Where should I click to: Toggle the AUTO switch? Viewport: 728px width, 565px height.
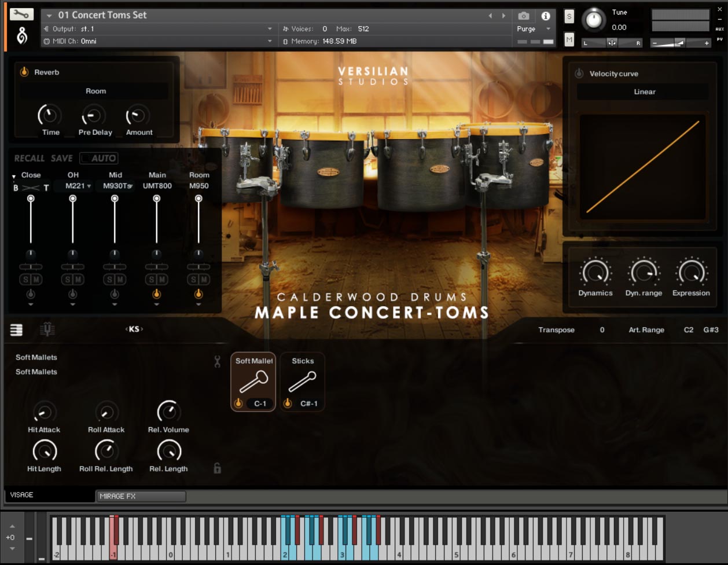pos(99,158)
